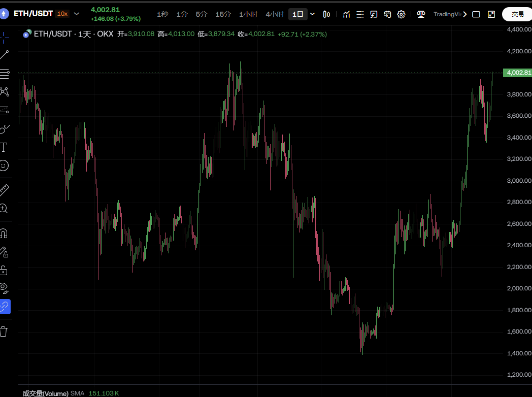The width and height of the screenshot is (532, 397).
Task: Open the ETH/USDT pair selector
Action: [x=33, y=14]
